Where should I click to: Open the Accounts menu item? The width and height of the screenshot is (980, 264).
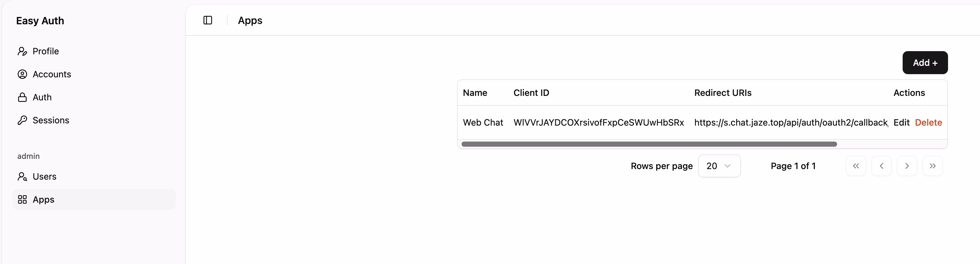[52, 74]
